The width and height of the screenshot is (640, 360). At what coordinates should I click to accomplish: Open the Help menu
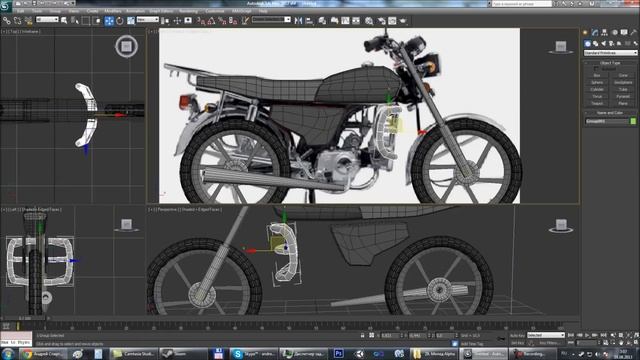click(263, 11)
